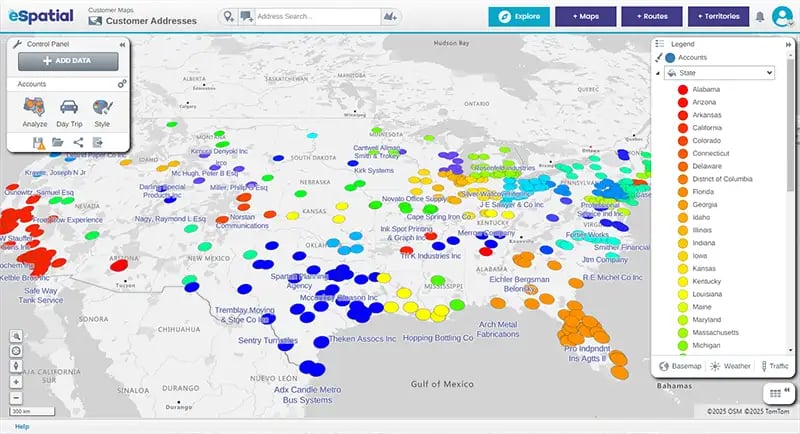Viewport: 800px width, 434px height.
Task: Click the globe full-extent map tool
Action: coord(16,351)
